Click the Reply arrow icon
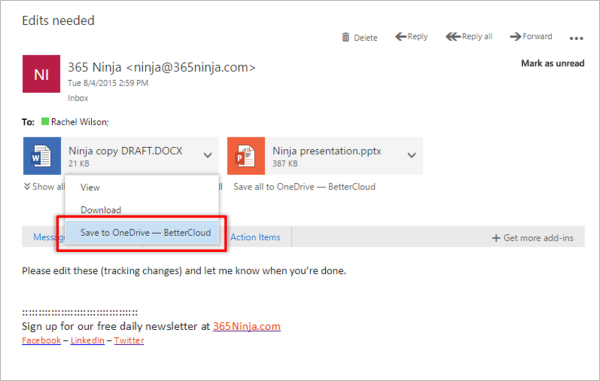The width and height of the screenshot is (600, 381). tap(401, 37)
